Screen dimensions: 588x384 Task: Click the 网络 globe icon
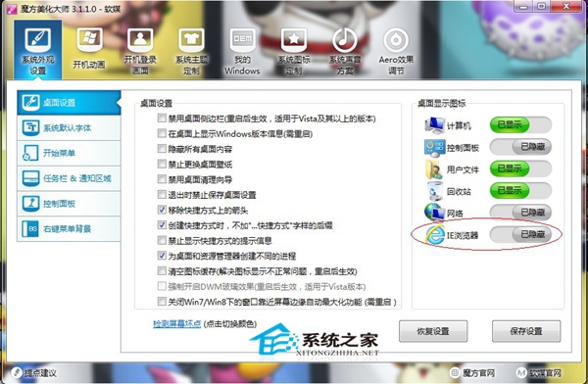434,213
